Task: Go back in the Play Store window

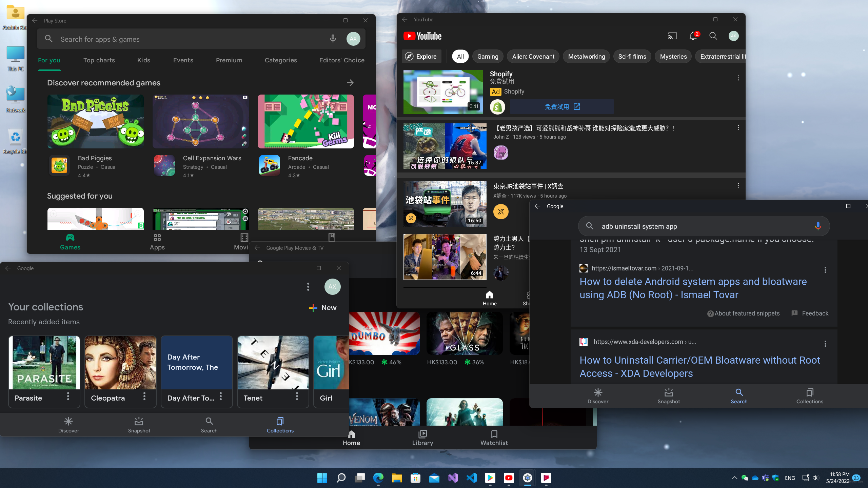Action: coord(35,21)
